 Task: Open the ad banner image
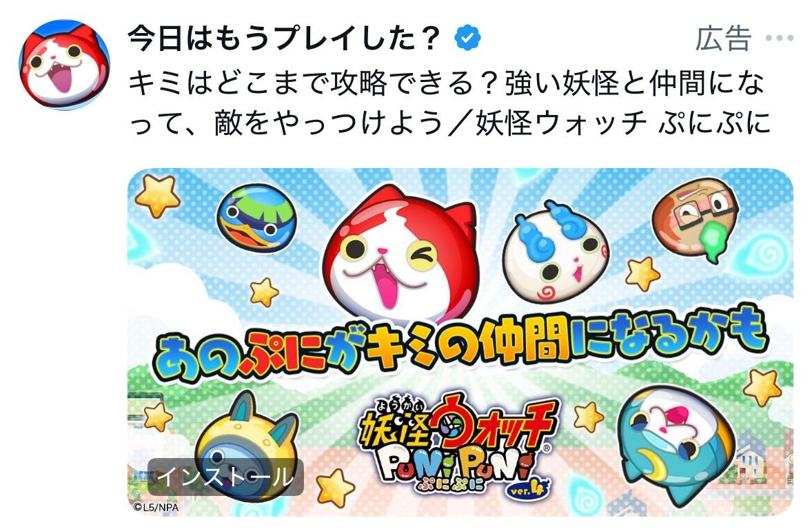click(460, 342)
